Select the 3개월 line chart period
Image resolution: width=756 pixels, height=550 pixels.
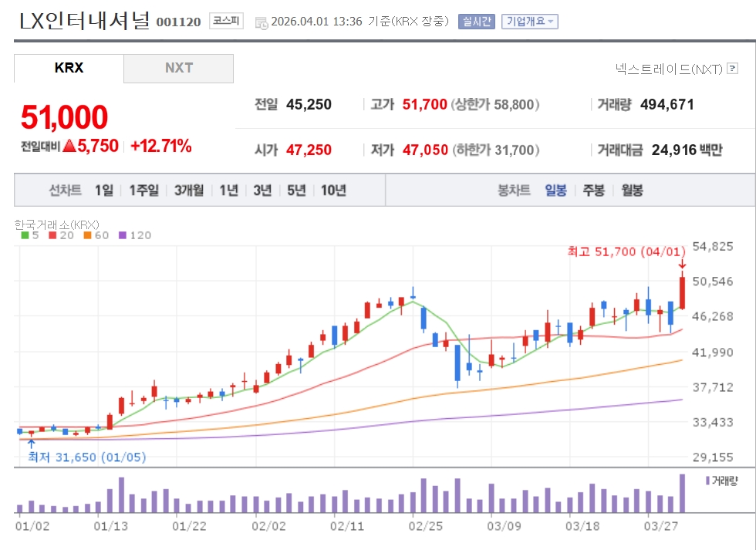tap(188, 191)
